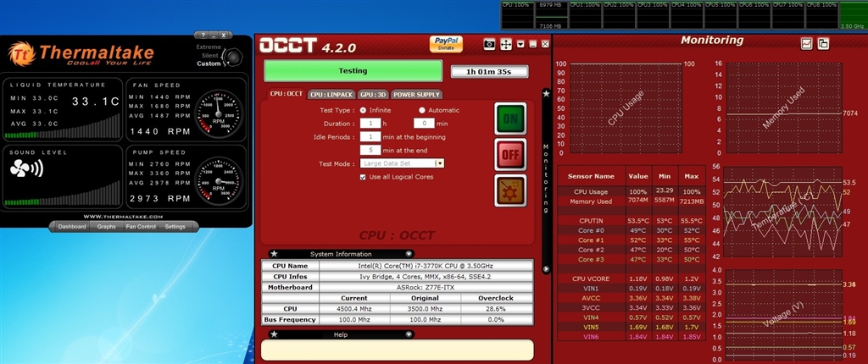Open the Thermaltake Fan Control tab
The width and height of the screenshot is (868, 364).
pyautogui.click(x=141, y=227)
